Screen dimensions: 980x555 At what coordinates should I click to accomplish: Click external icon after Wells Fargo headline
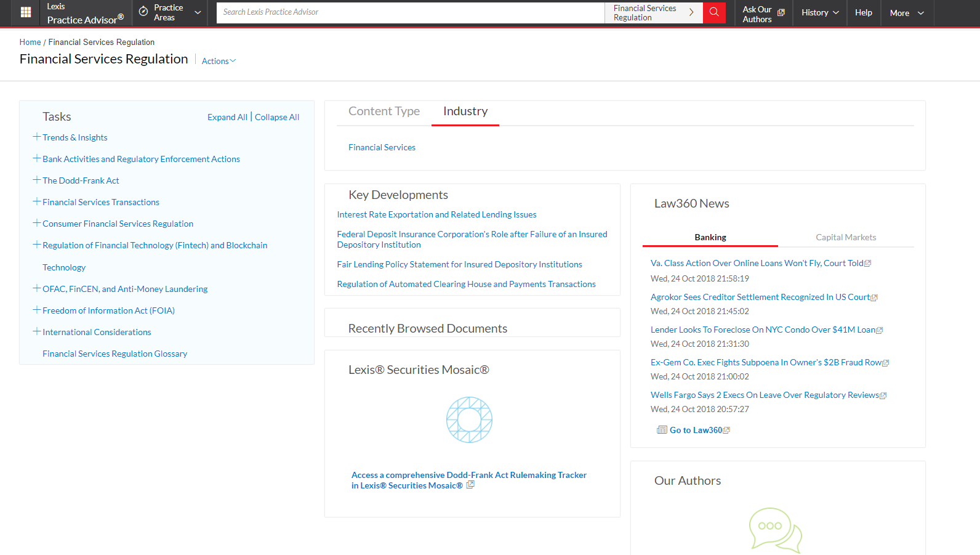(883, 395)
